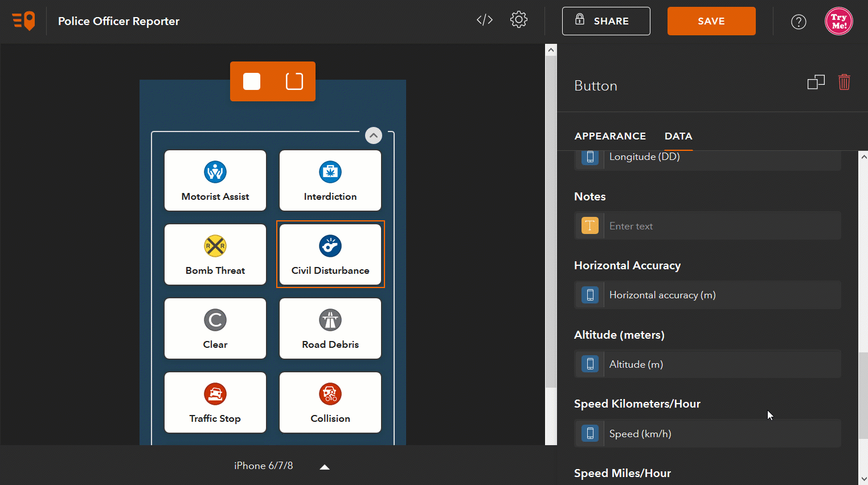Duplicate the selected Button
The image size is (868, 485).
(x=816, y=82)
